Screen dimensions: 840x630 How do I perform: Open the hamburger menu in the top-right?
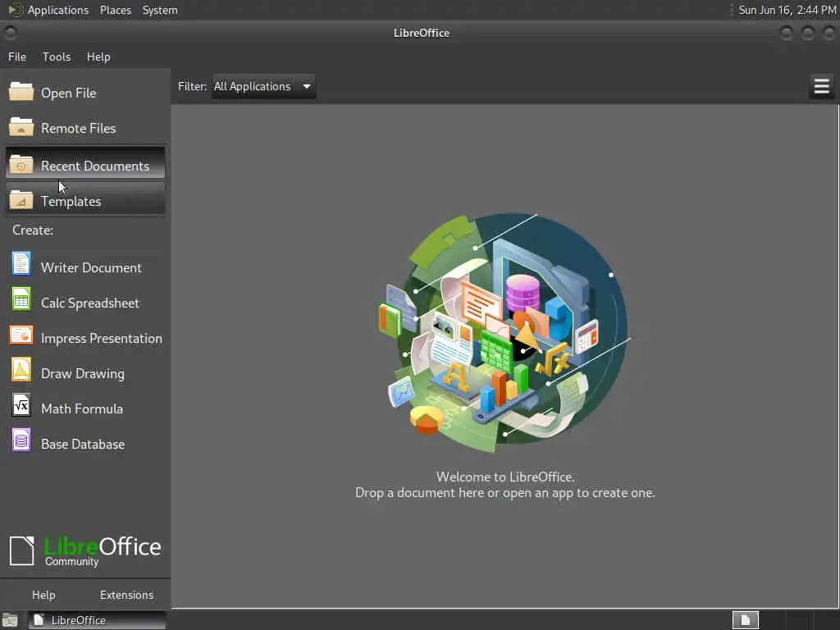click(x=821, y=86)
